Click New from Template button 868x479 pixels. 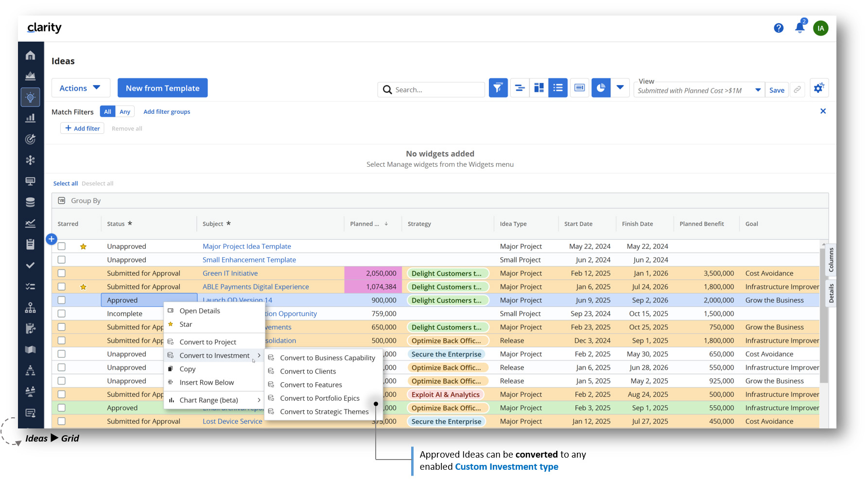click(163, 88)
